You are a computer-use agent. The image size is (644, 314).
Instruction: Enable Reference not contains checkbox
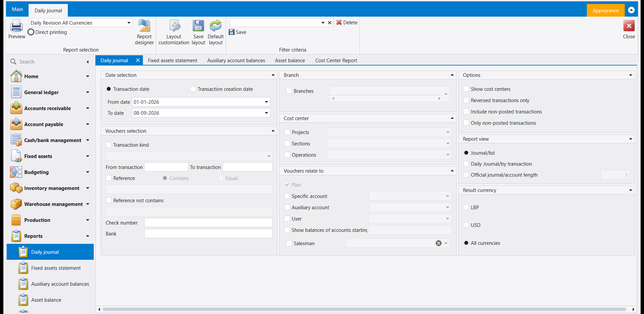point(109,200)
